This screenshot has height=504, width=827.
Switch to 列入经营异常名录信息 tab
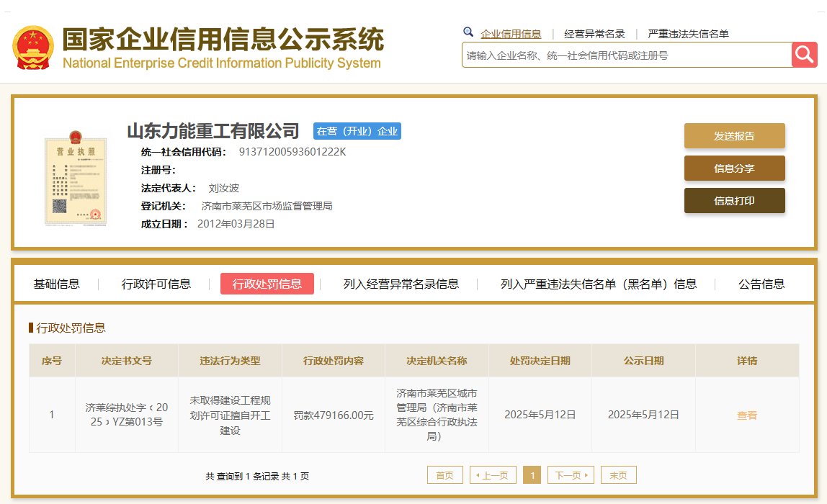click(x=401, y=284)
